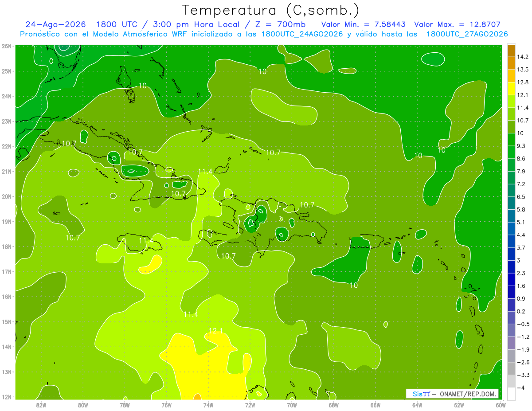Click the '9.3' colorbar scale label

point(521,146)
